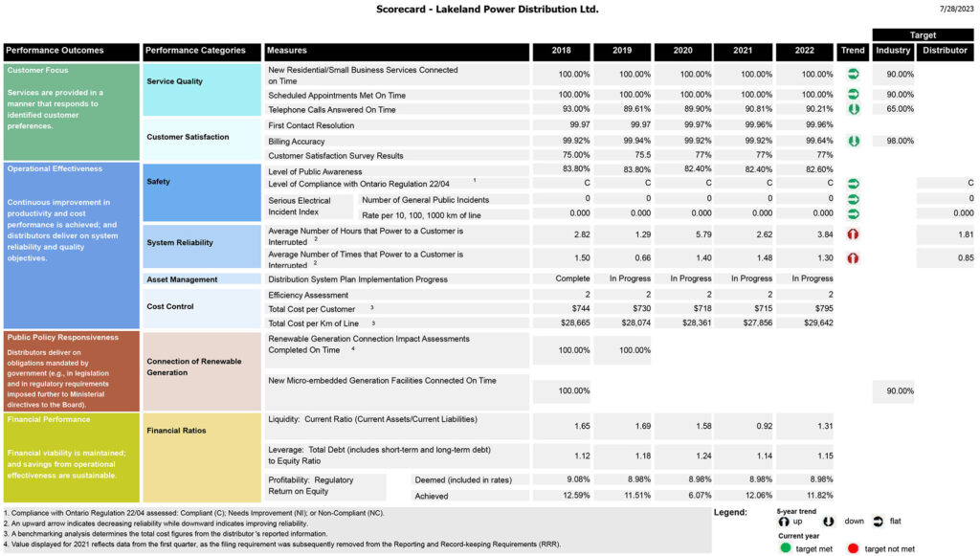Select the Customer Satisfaction category cell

pyautogui.click(x=202, y=140)
